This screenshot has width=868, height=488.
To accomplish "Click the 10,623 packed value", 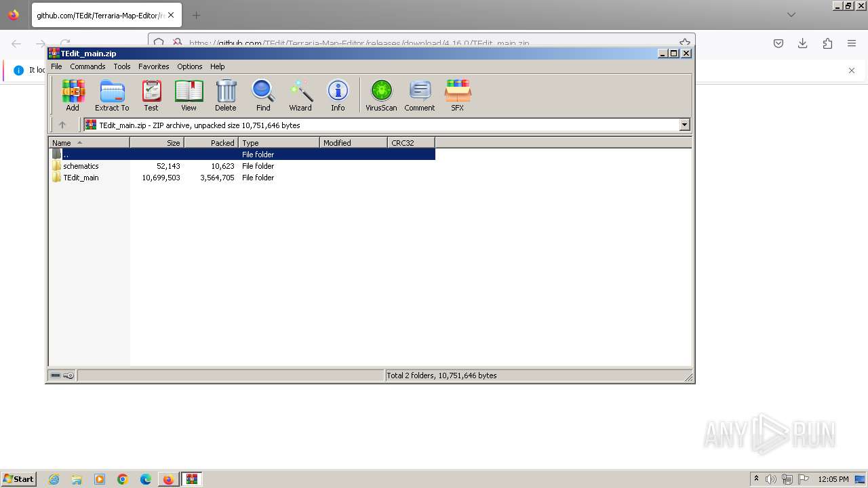I will click(222, 166).
